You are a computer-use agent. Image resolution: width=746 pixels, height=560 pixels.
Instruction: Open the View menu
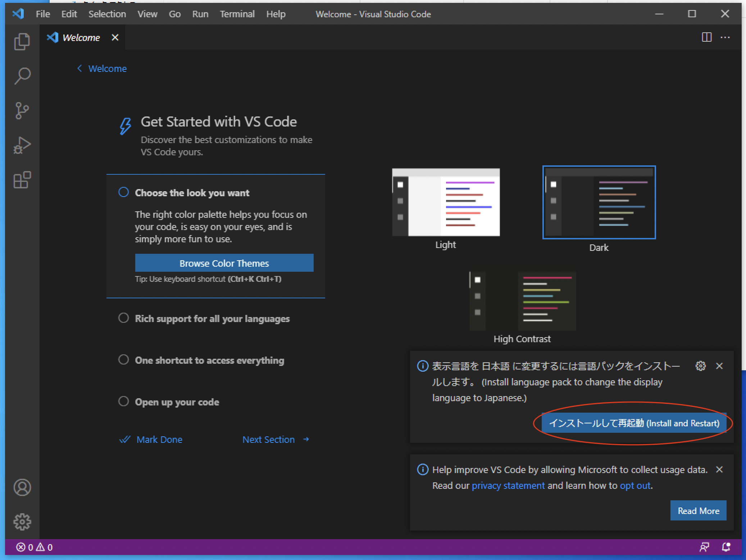(147, 14)
